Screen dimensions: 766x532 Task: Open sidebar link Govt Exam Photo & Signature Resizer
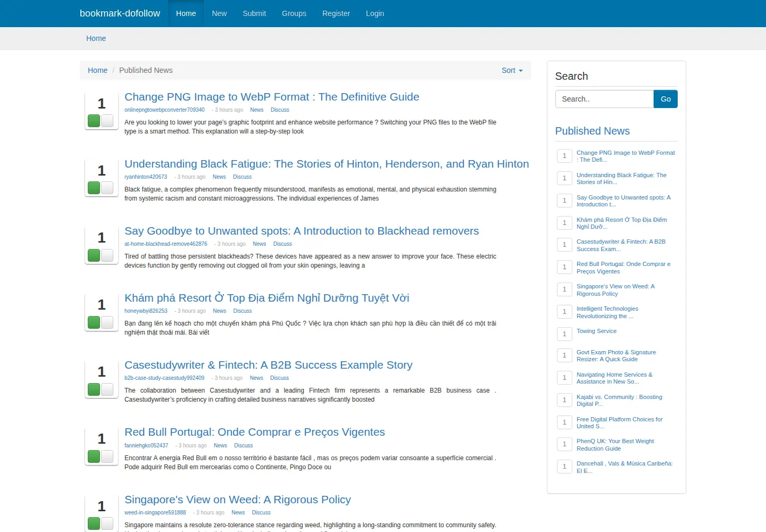point(616,356)
